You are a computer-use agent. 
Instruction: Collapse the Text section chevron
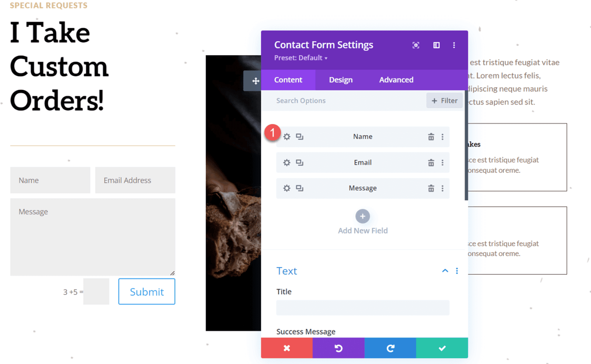point(445,271)
